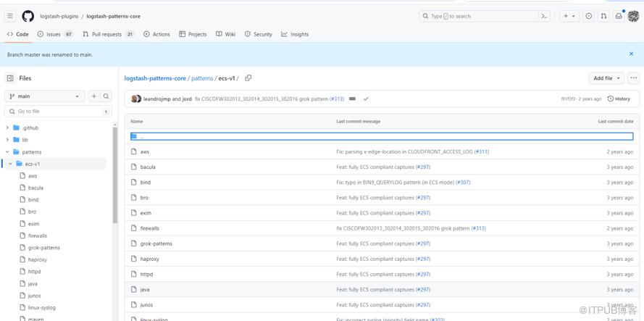The height and width of the screenshot is (321, 644).
Task: Open the History commits link
Action: point(619,99)
